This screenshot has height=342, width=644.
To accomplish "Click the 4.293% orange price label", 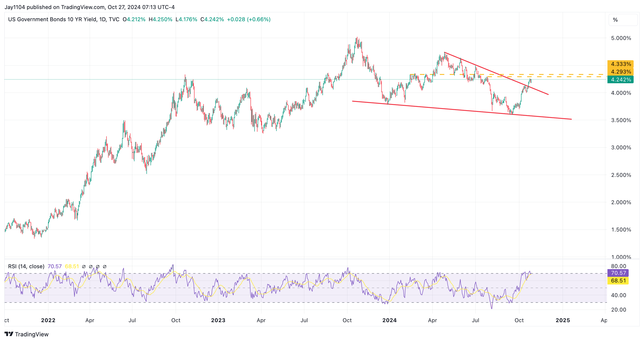I will point(621,72).
